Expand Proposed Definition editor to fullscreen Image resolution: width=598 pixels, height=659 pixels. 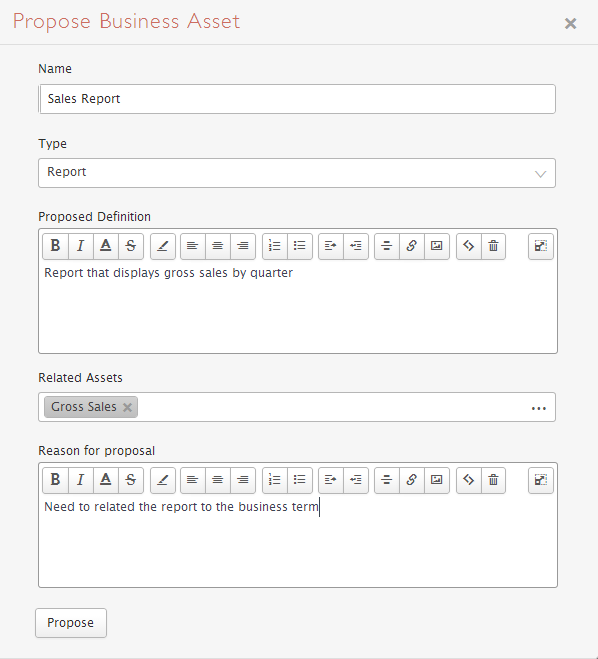pos(540,246)
